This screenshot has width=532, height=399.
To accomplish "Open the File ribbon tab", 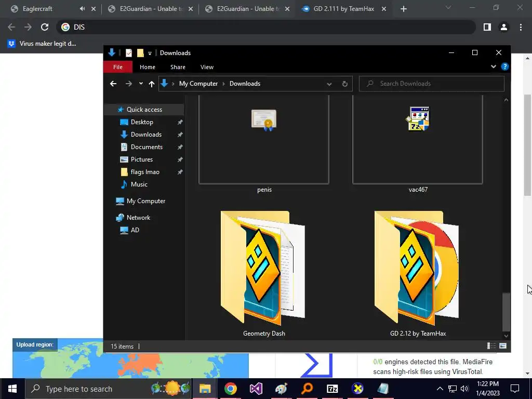I will (x=118, y=67).
